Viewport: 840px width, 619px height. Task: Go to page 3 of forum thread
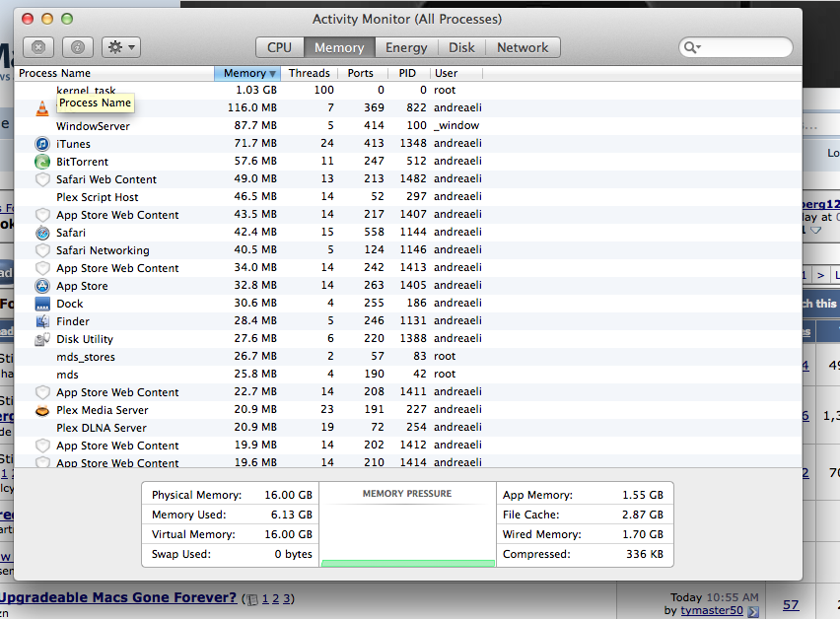click(287, 598)
